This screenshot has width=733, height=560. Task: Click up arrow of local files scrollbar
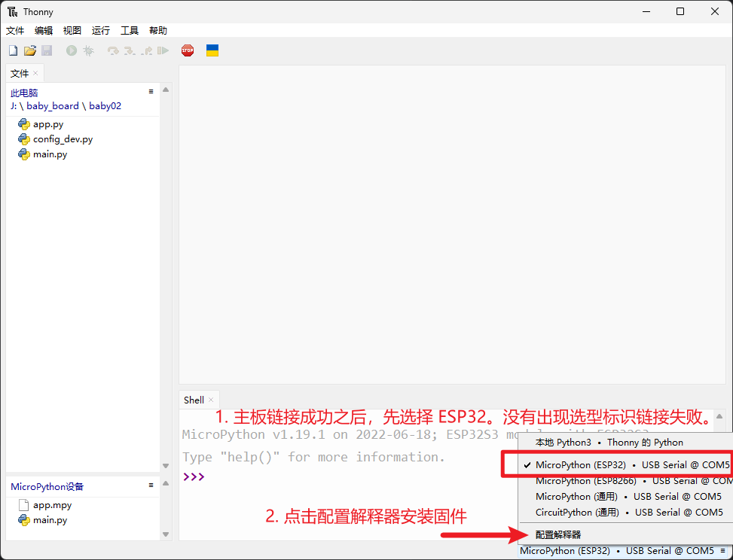(x=166, y=90)
